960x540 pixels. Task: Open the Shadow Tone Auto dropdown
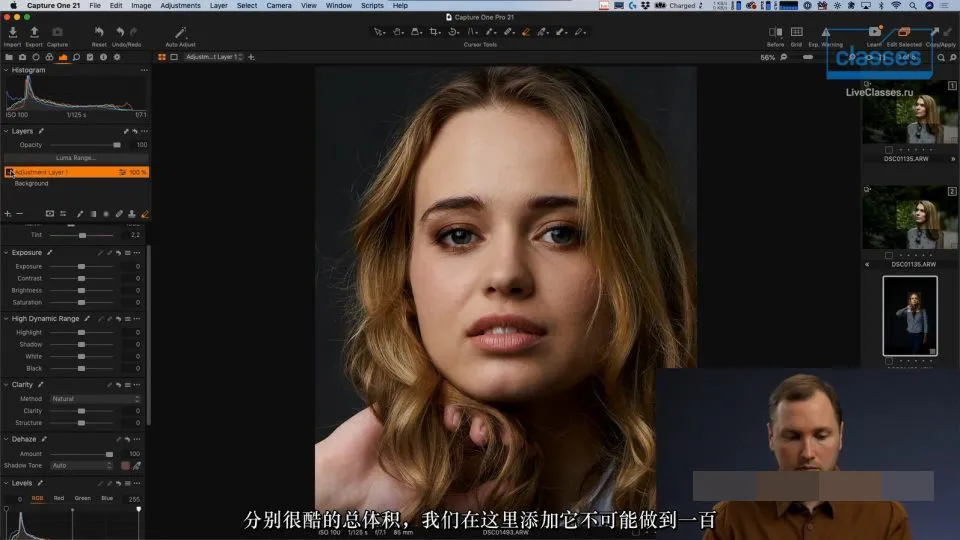coord(82,465)
